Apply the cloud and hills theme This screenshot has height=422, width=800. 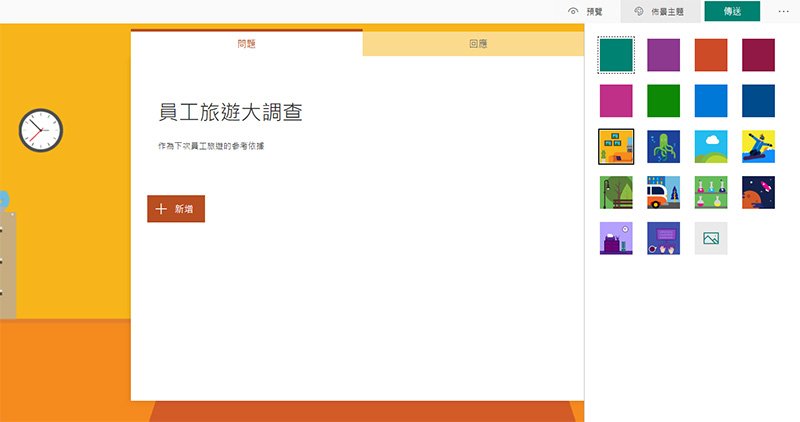tap(711, 146)
